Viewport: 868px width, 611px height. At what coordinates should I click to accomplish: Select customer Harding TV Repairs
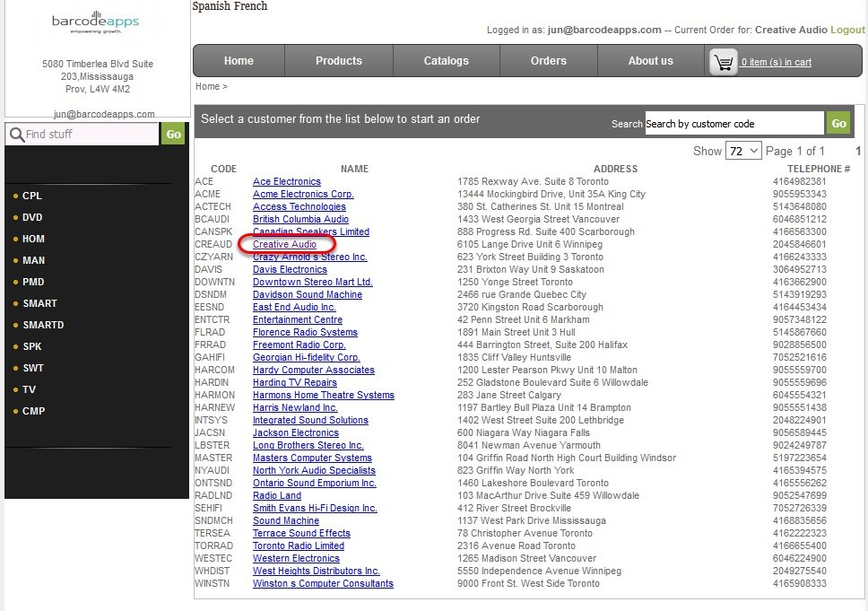pos(295,383)
